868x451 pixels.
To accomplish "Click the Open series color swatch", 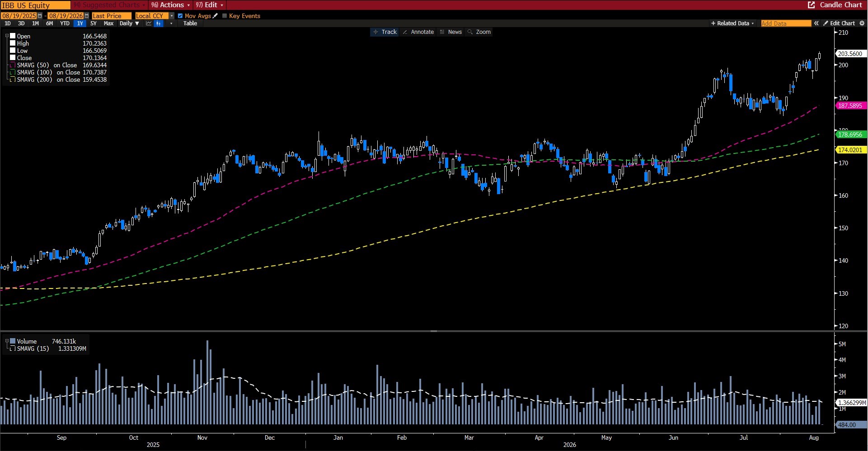I will tap(13, 36).
